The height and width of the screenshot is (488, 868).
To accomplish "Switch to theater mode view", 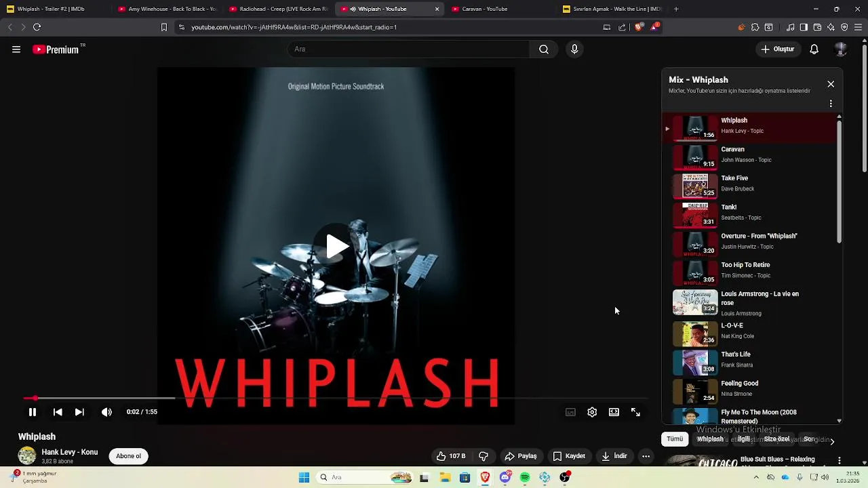I will click(x=614, y=412).
